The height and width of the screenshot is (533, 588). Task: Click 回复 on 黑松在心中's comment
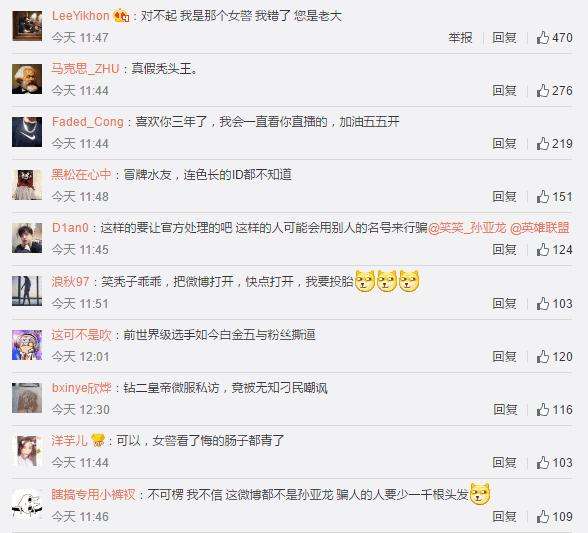504,197
